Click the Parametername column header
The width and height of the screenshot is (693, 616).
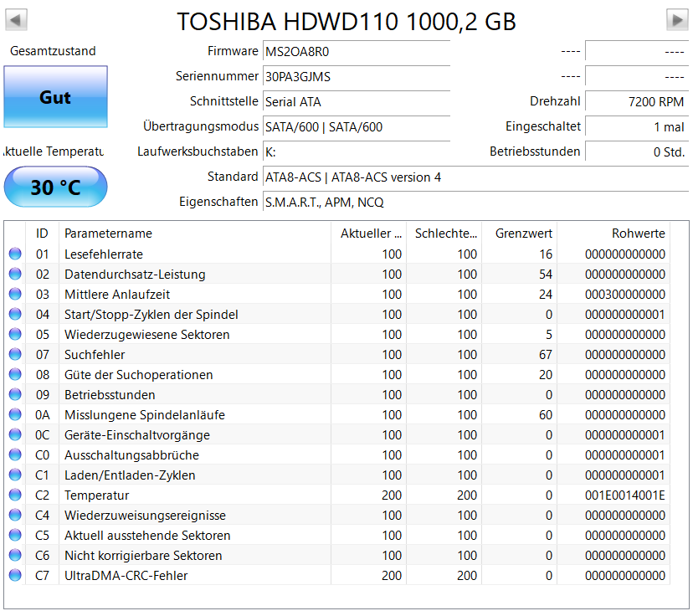195,233
